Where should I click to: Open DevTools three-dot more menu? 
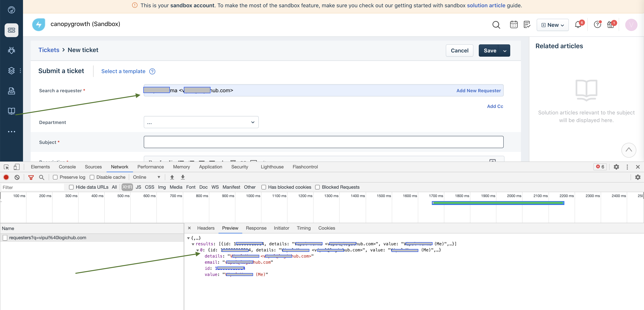tap(627, 167)
